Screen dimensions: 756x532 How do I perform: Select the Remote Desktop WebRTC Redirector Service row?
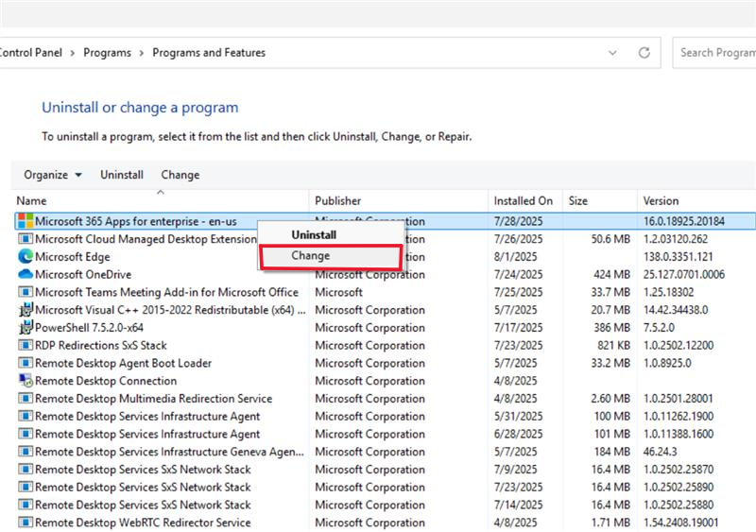(x=386, y=523)
